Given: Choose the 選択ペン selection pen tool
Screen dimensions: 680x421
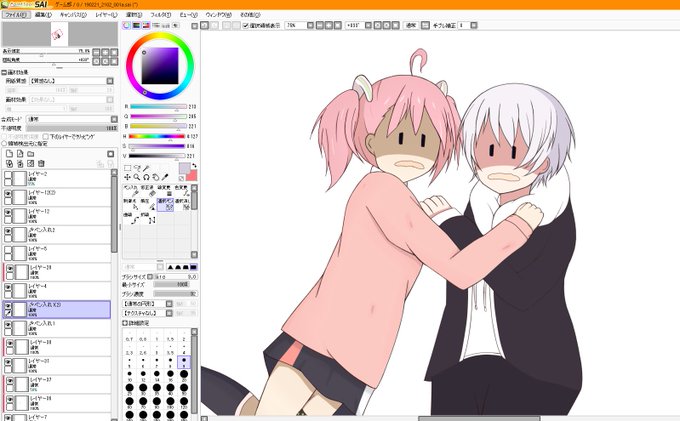Looking at the screenshot, I should [165, 205].
